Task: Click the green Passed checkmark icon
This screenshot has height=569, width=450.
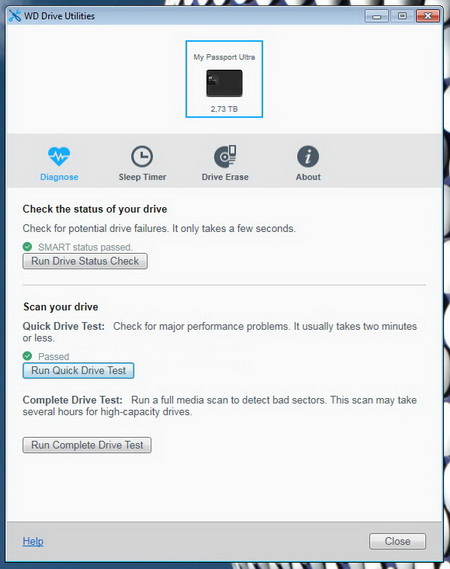Action: tap(27, 356)
